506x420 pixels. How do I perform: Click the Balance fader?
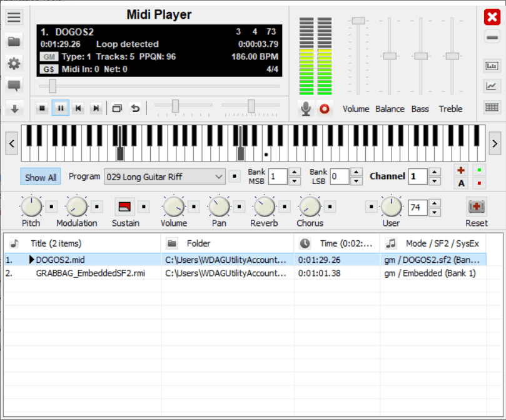pyautogui.click(x=390, y=56)
